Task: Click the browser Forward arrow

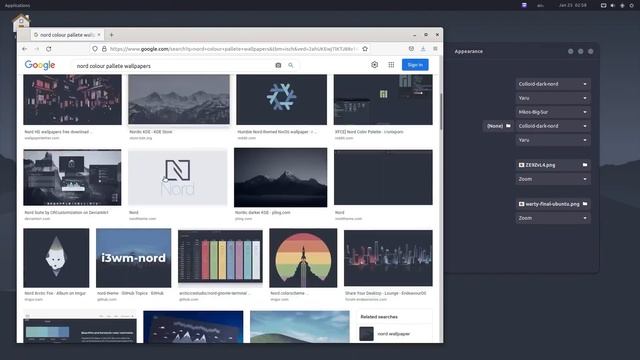Action: [37, 49]
